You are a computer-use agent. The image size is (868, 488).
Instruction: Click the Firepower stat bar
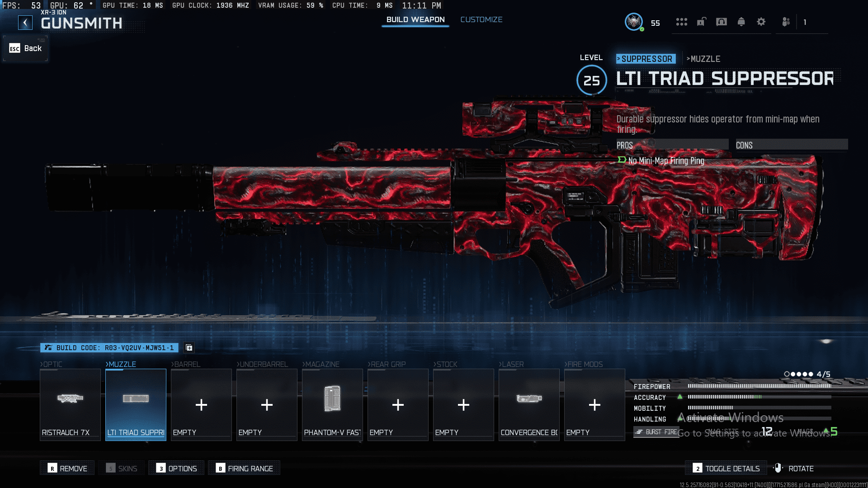[759, 386]
